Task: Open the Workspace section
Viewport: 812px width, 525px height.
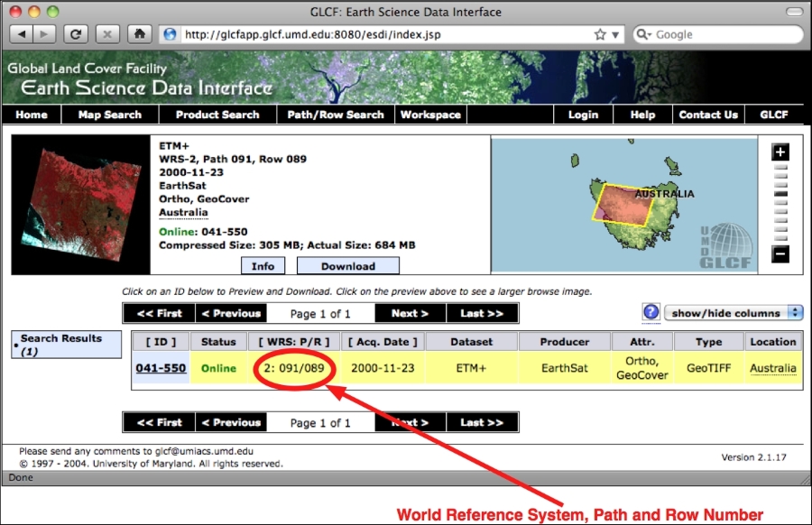Action: pyautogui.click(x=430, y=115)
